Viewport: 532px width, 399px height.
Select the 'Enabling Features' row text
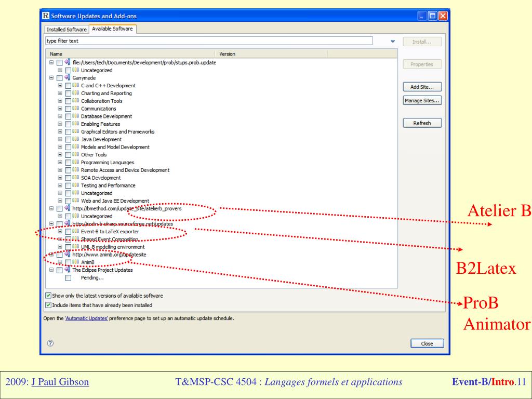coord(100,124)
